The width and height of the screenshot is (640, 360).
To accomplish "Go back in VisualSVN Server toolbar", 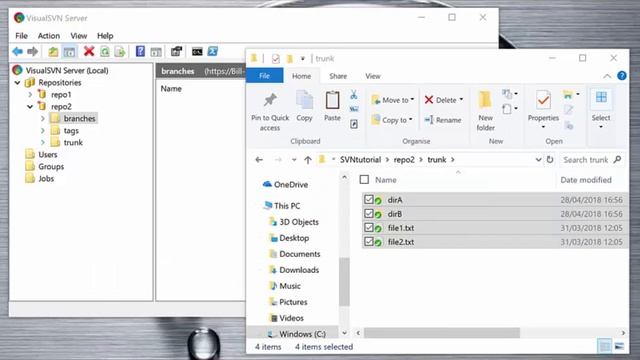I will tap(17, 51).
